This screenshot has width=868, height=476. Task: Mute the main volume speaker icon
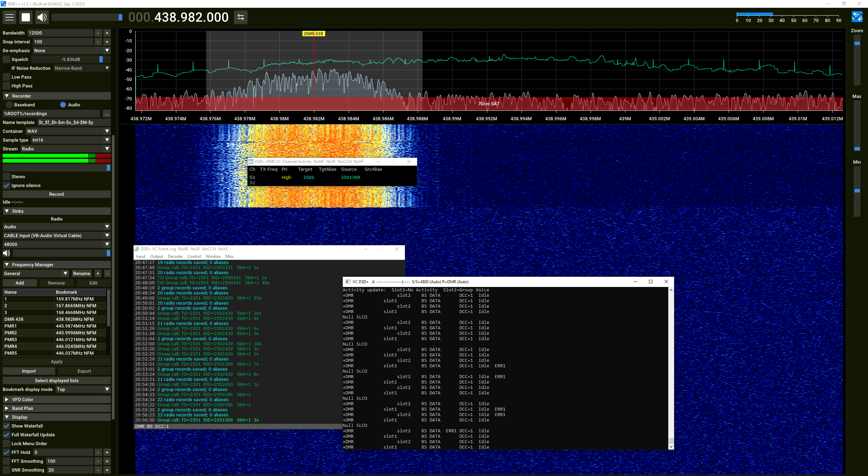tap(42, 17)
